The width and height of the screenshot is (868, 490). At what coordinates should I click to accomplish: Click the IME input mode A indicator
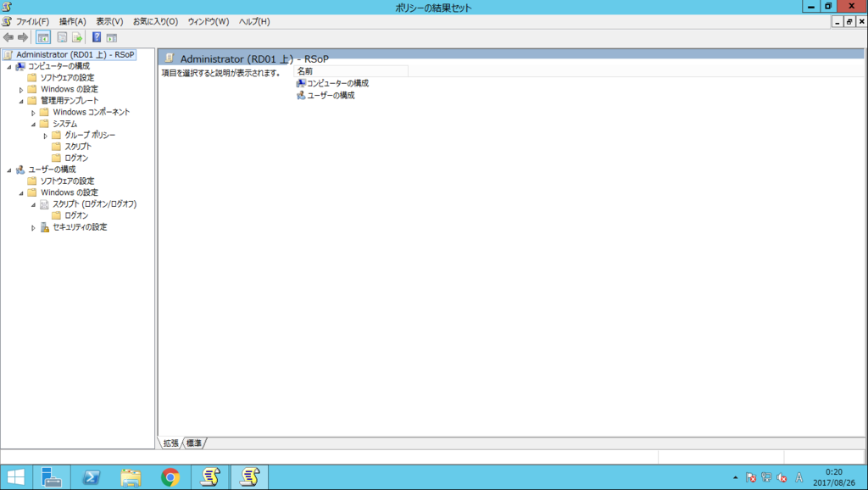pos(798,477)
